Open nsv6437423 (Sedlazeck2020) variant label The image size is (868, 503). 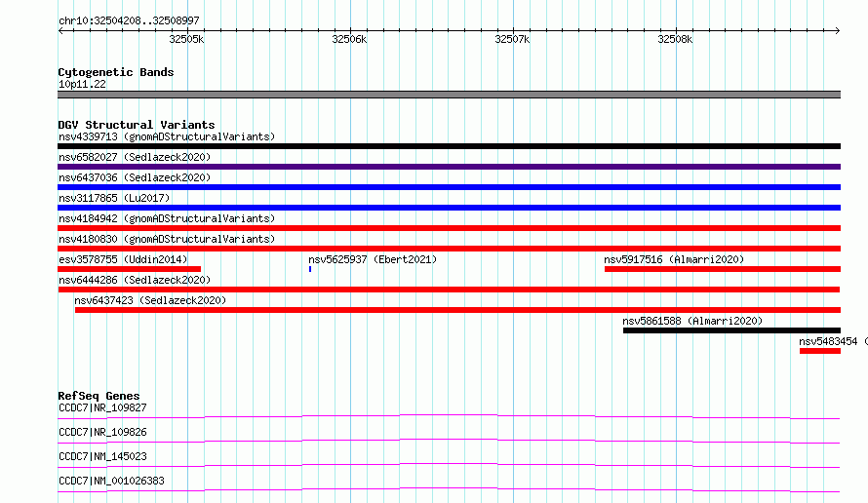[150, 300]
